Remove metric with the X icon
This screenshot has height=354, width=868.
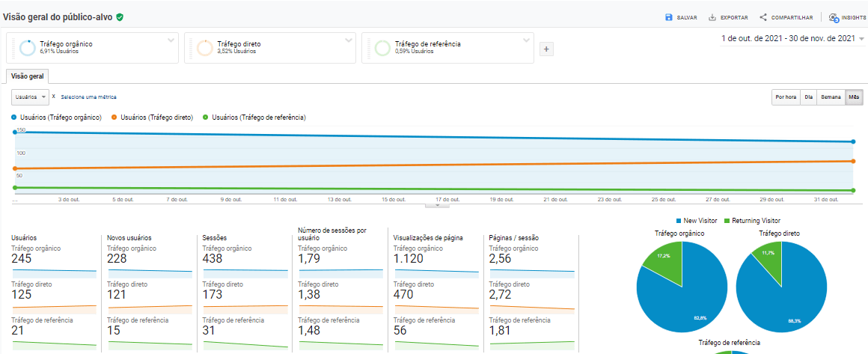coord(54,97)
